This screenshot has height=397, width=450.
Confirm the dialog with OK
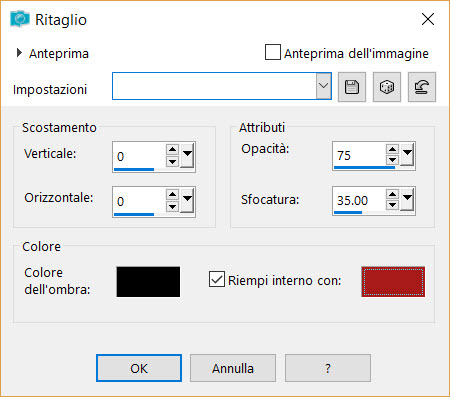click(139, 368)
